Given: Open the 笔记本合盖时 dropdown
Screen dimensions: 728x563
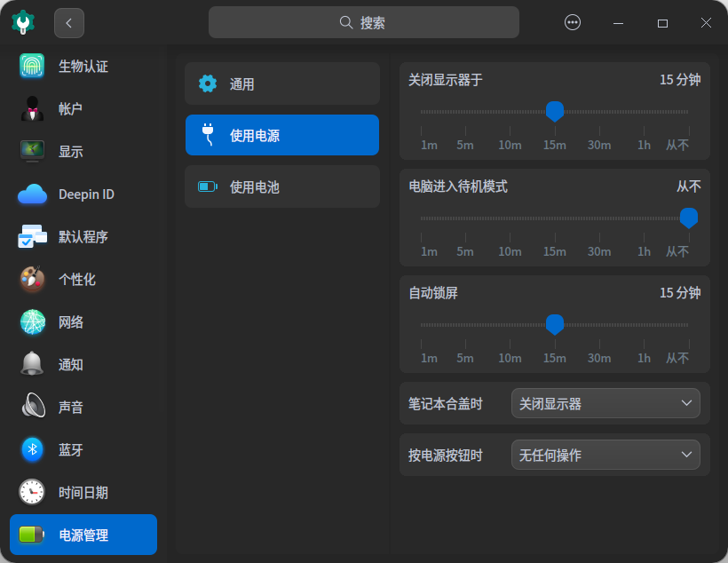Looking at the screenshot, I should pyautogui.click(x=605, y=403).
